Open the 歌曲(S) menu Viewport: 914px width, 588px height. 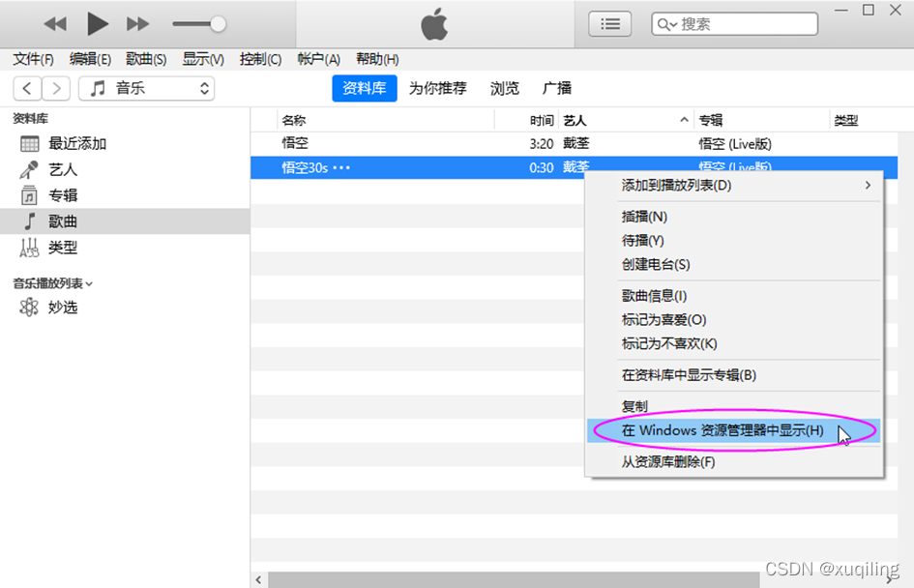[146, 59]
